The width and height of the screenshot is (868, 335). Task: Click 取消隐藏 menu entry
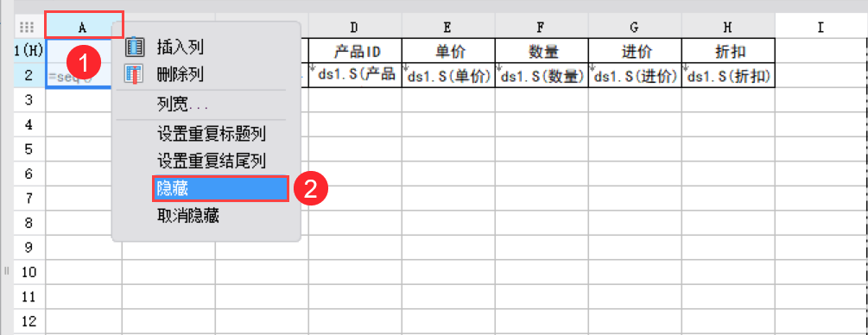coord(188,216)
